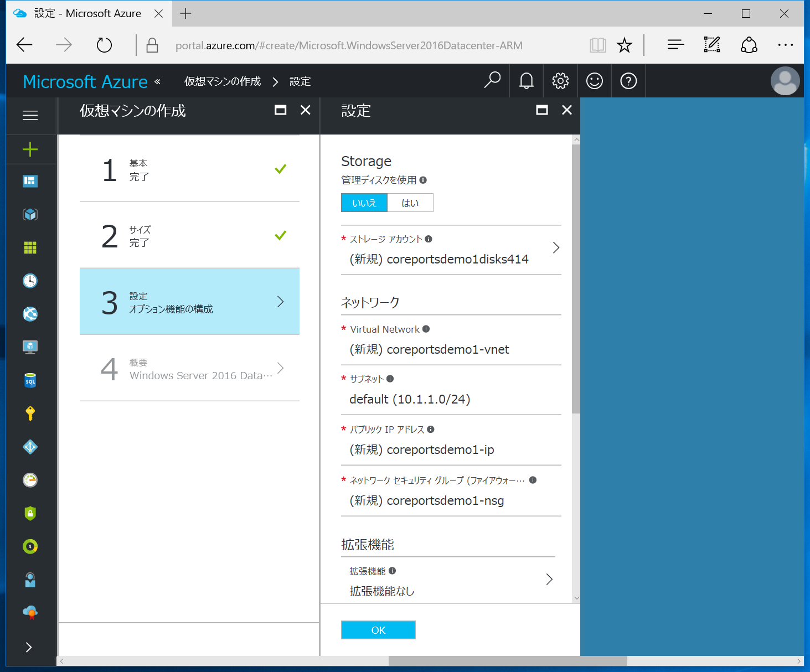Open サブネット default (10.1.1.0/24) setting
The image size is (810, 672).
pyautogui.click(x=451, y=390)
